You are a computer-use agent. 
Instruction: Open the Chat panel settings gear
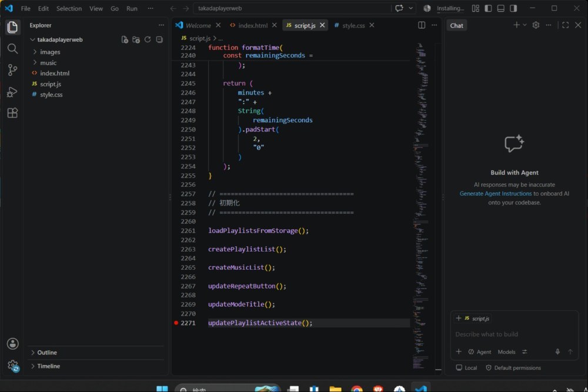536,25
